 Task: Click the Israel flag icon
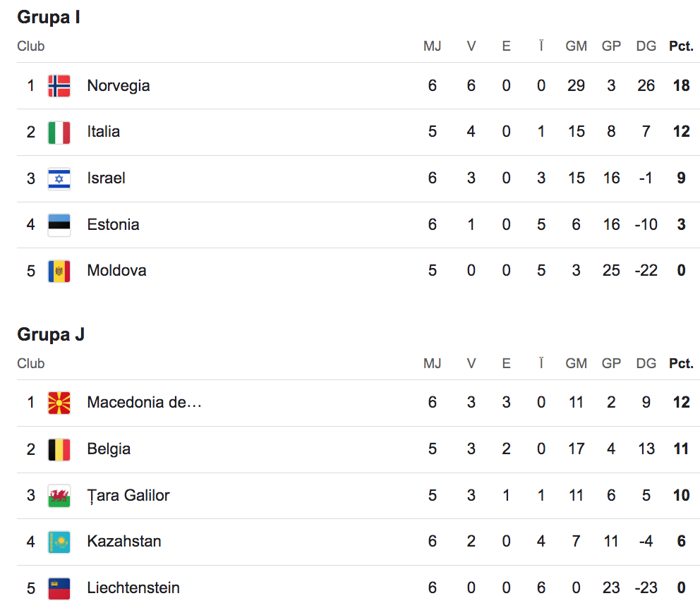pos(59,178)
